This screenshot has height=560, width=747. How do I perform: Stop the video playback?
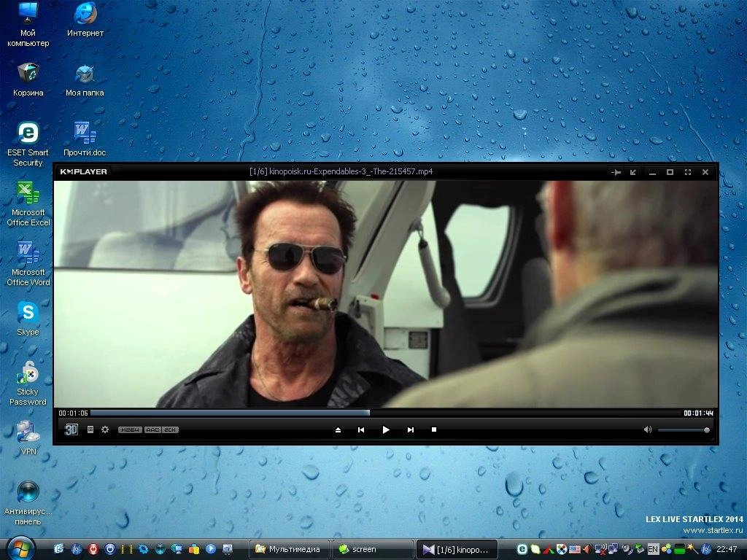point(434,429)
